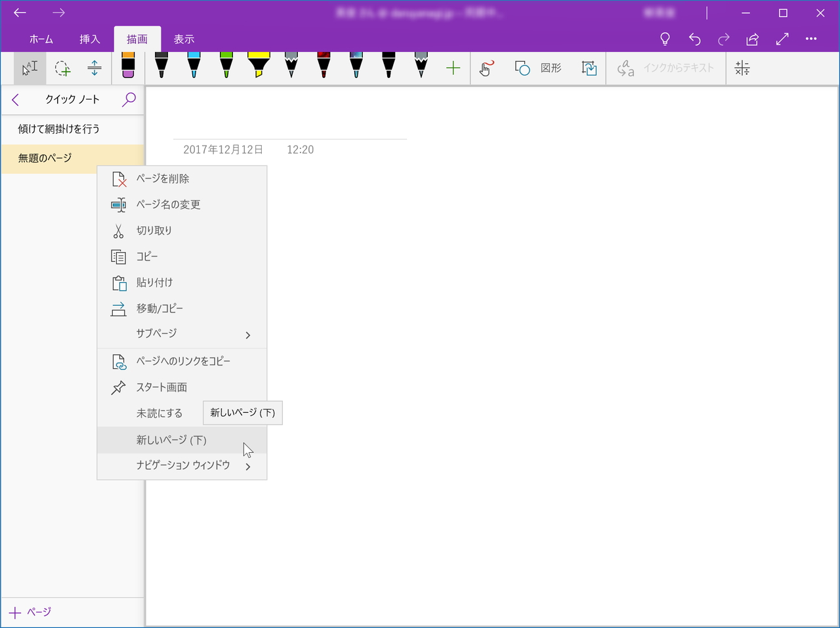Choose ページ名の変更 in the context menu
The image size is (840, 628).
[x=182, y=205]
